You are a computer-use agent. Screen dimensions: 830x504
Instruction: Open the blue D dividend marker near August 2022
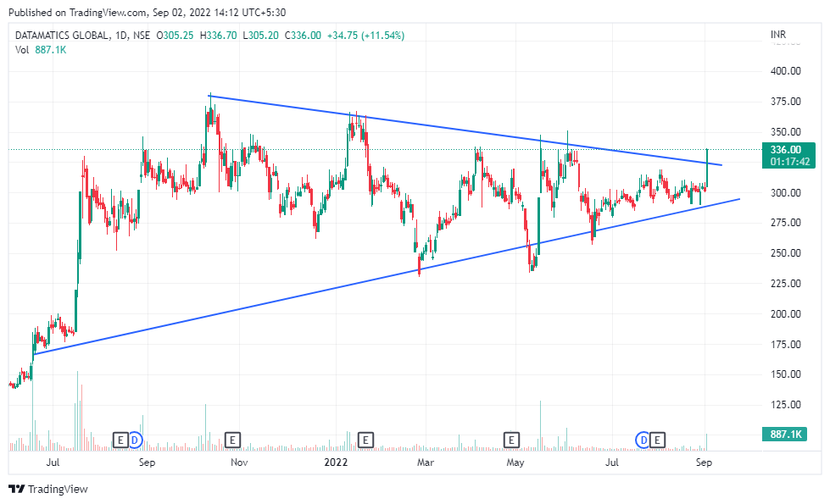click(x=643, y=440)
